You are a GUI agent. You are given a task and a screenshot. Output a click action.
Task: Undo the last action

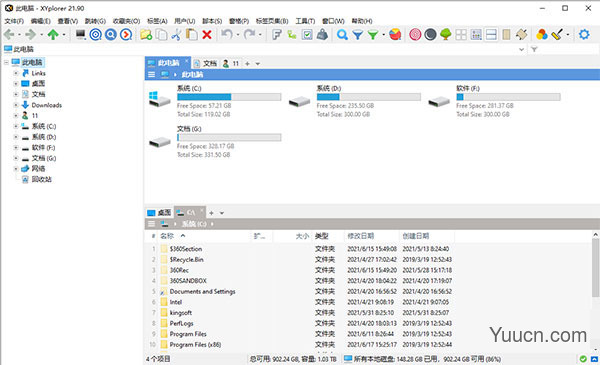pos(227,35)
